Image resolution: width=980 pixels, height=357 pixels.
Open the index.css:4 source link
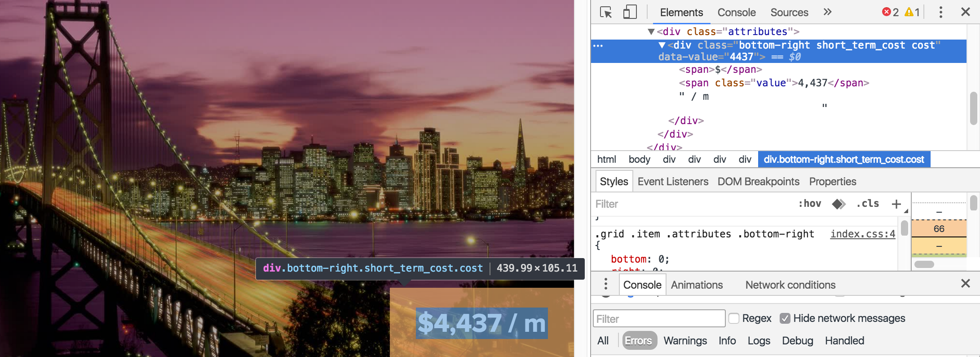coord(862,234)
